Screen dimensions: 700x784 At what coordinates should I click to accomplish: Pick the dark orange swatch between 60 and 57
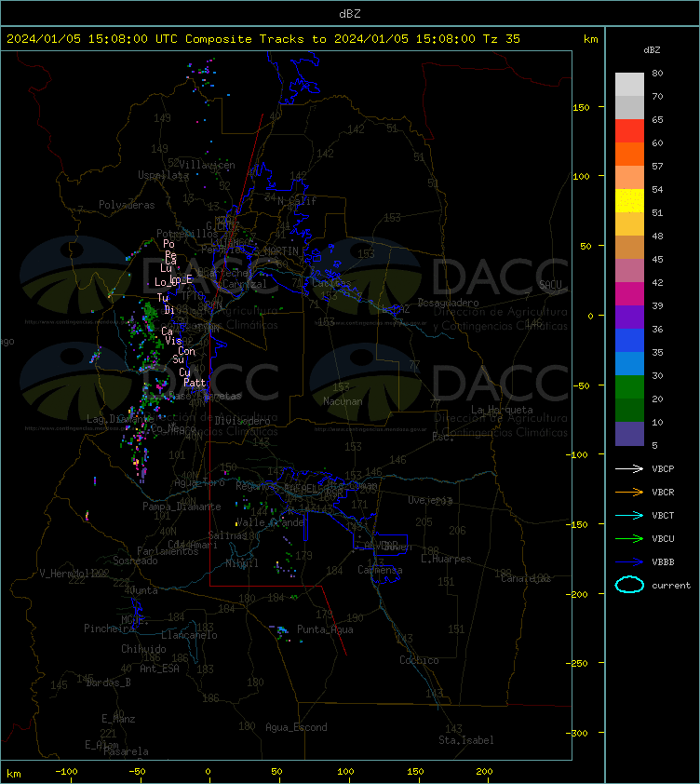629,154
